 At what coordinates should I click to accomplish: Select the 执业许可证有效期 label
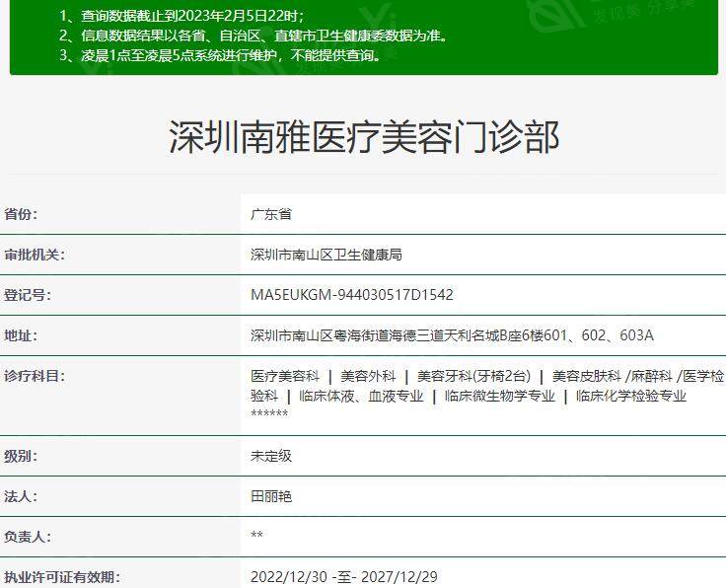click(62, 577)
